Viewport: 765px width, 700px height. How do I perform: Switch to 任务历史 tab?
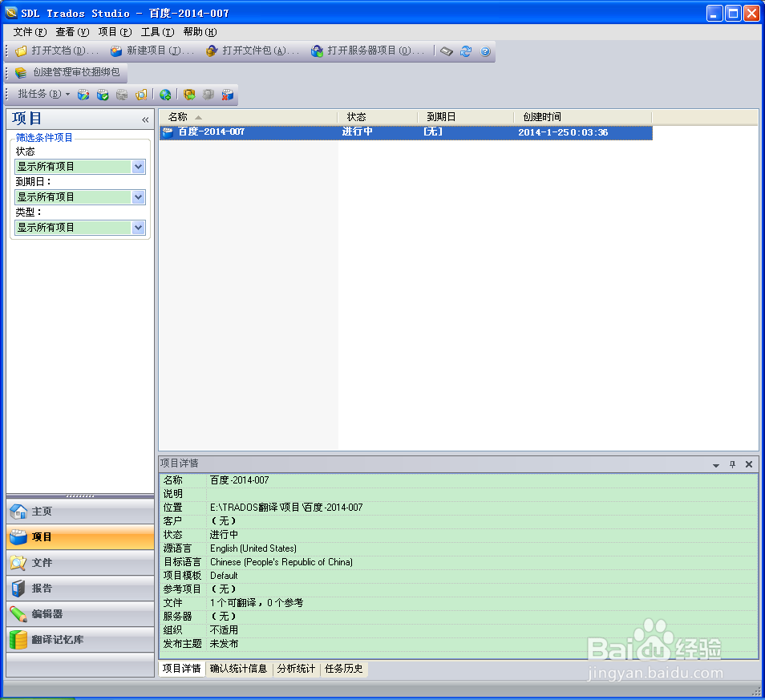tap(344, 669)
